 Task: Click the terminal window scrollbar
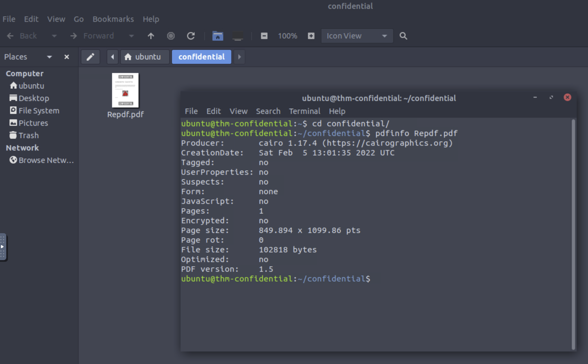pyautogui.click(x=573, y=234)
